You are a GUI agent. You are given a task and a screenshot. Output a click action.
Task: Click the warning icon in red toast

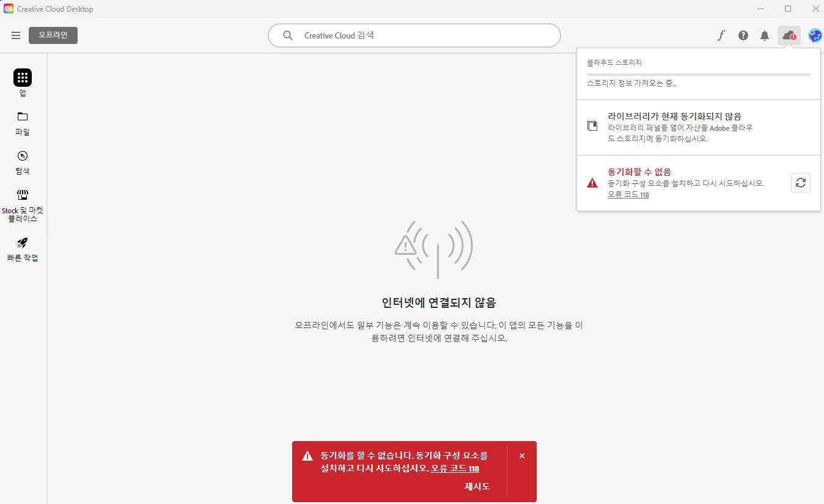(x=307, y=456)
